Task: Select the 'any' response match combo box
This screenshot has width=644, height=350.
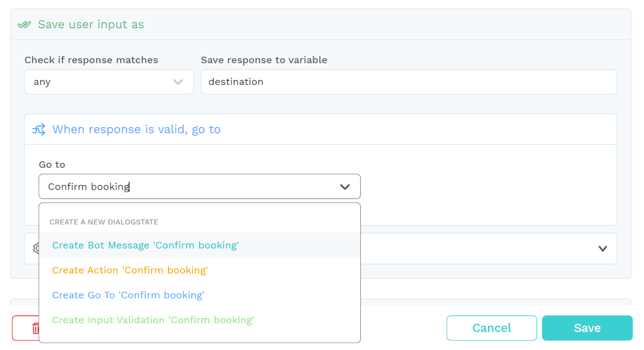Action: tap(109, 82)
